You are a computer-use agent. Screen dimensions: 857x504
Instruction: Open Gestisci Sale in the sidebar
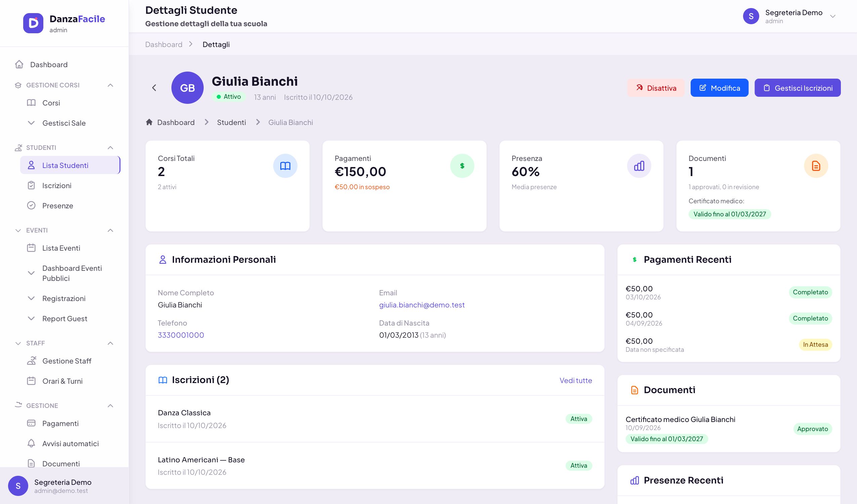[70, 123]
